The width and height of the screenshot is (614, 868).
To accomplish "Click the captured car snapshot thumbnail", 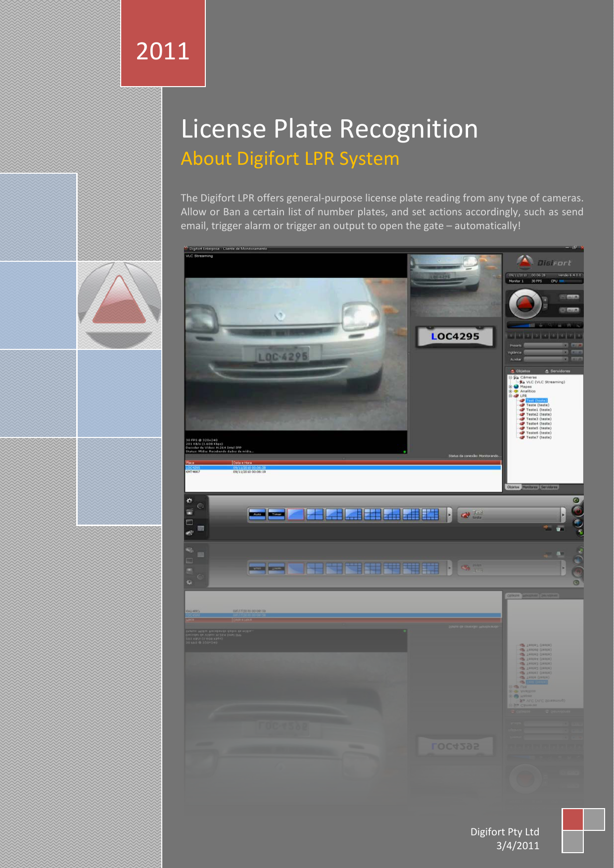I will click(456, 286).
